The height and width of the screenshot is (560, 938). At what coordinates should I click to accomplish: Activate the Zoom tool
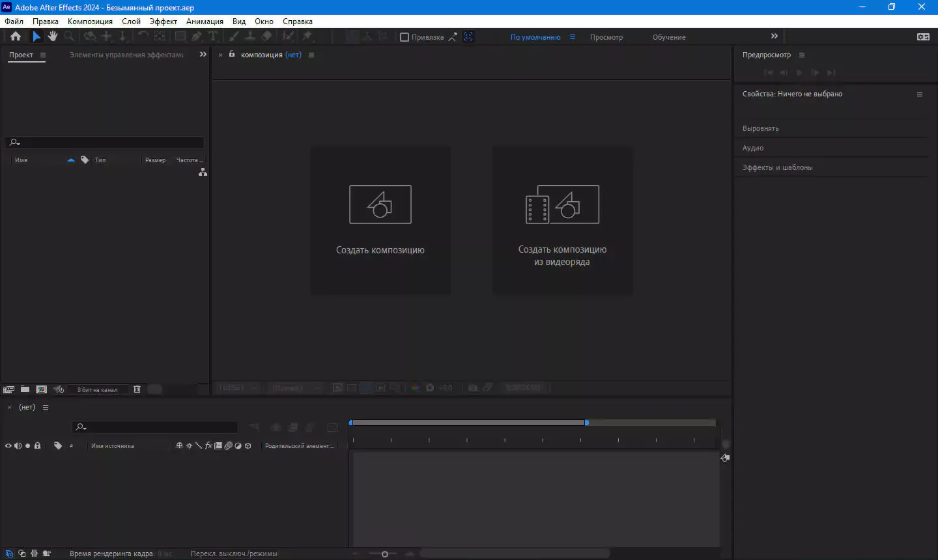pyautogui.click(x=69, y=36)
